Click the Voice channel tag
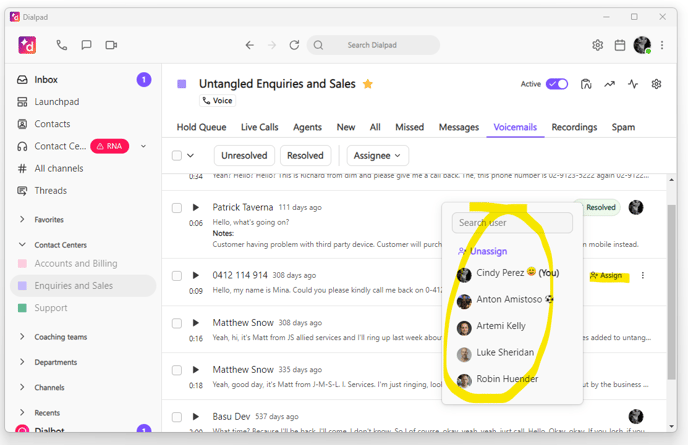688x445 pixels. 217,100
